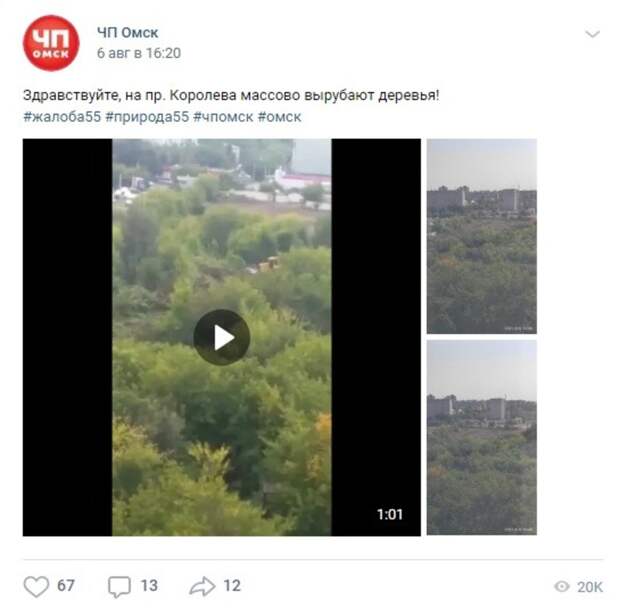Open hashtag #жалоба55
Viewport: 620px width, 608px height.
pyautogui.click(x=62, y=117)
